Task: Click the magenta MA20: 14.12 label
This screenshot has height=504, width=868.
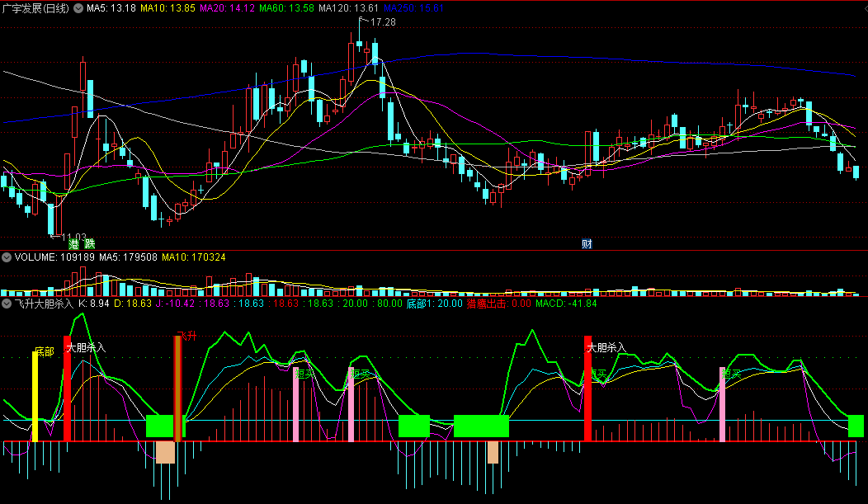Action: click(x=227, y=8)
